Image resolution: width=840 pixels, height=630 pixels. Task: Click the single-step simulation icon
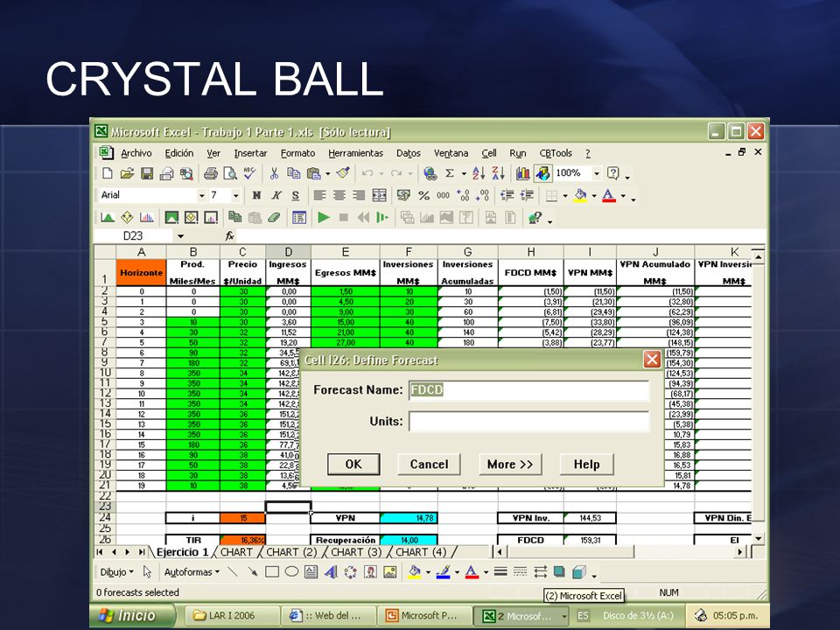pos(382,218)
